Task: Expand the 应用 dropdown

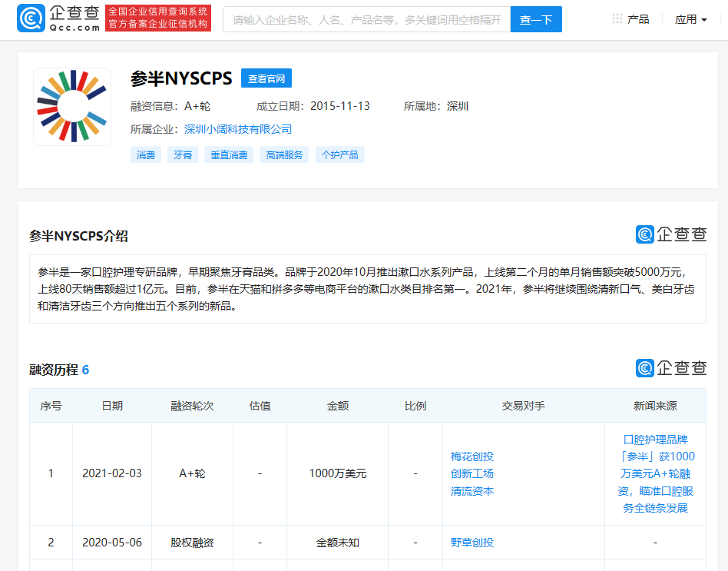Action: coord(691,19)
